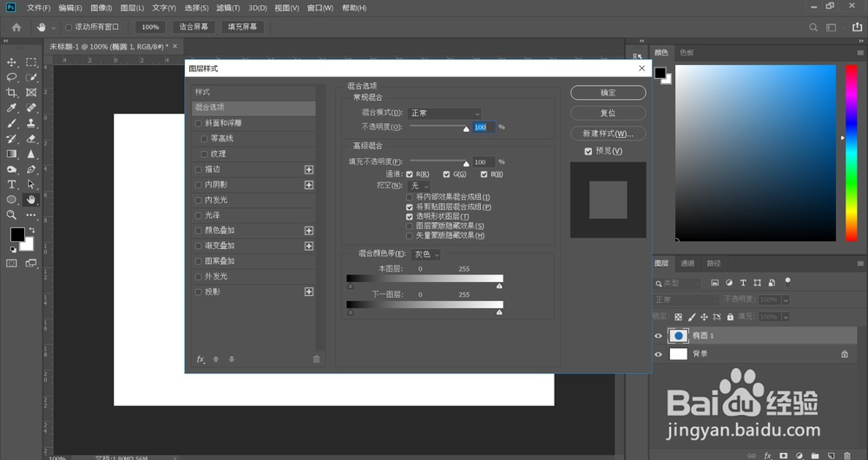868x460 pixels.
Task: Click the 不透明度(O) slider handle in the dialog
Action: (466, 128)
